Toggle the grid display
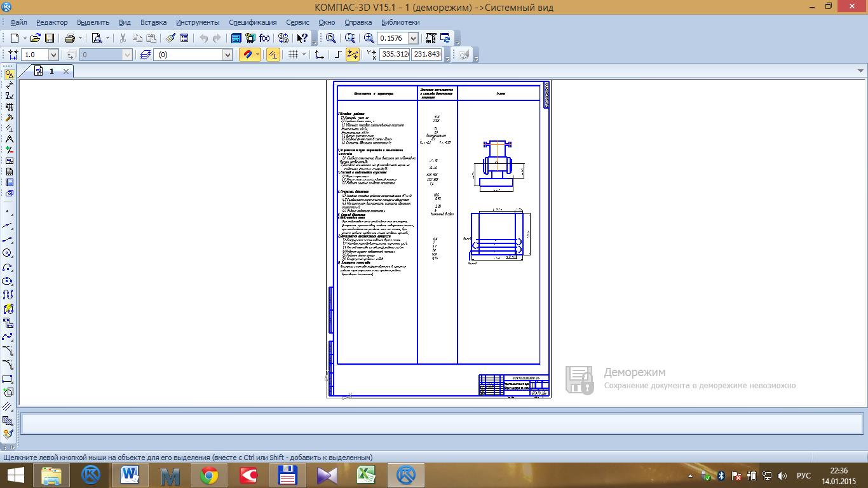The image size is (868, 488). point(293,55)
